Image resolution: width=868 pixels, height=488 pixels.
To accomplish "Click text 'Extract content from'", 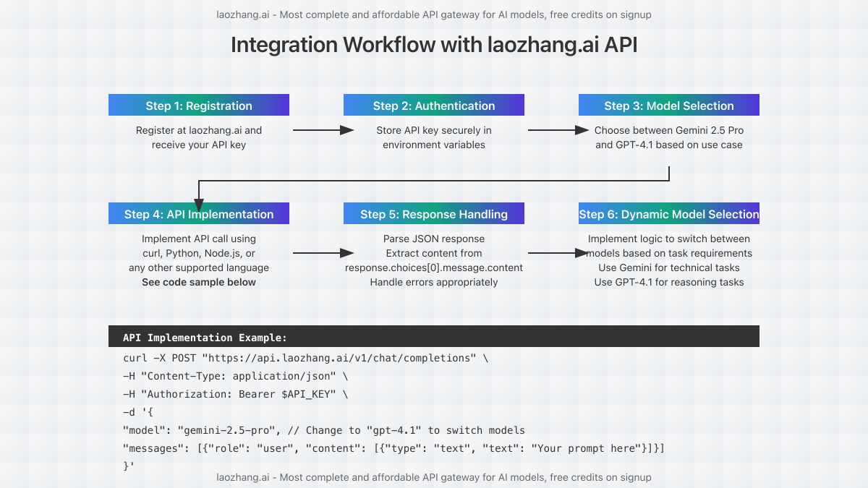I will click(434, 253).
